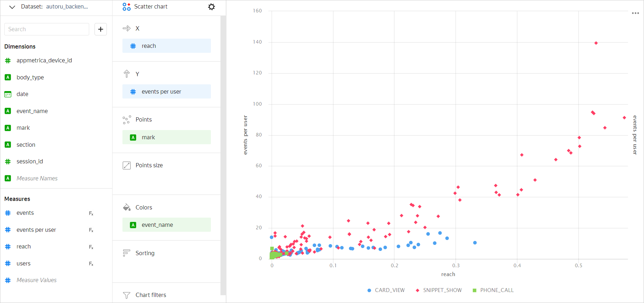The width and height of the screenshot is (644, 303).
Task: Focus the Search fields input box
Action: click(x=47, y=29)
